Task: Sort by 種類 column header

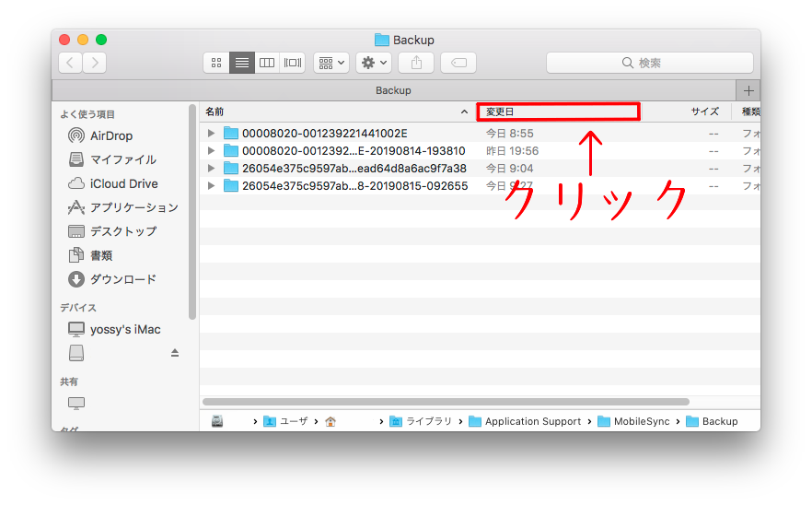Action: 750,112
